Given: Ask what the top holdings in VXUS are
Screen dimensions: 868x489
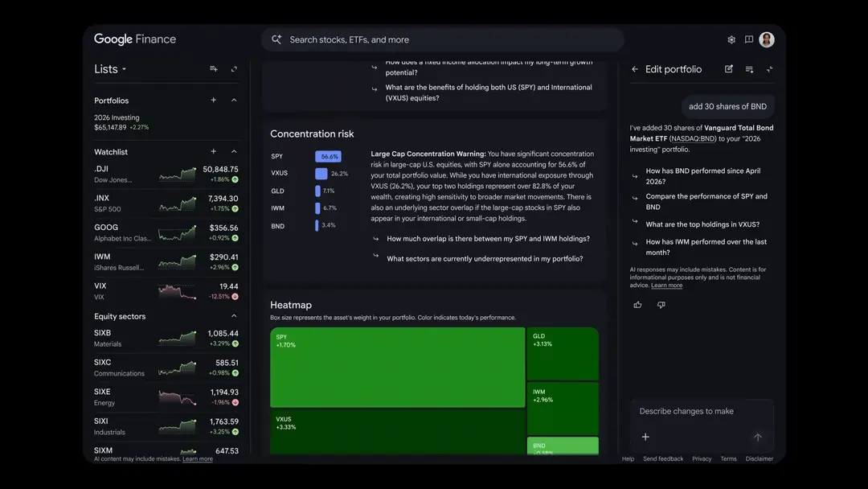Looking at the screenshot, I should [702, 224].
